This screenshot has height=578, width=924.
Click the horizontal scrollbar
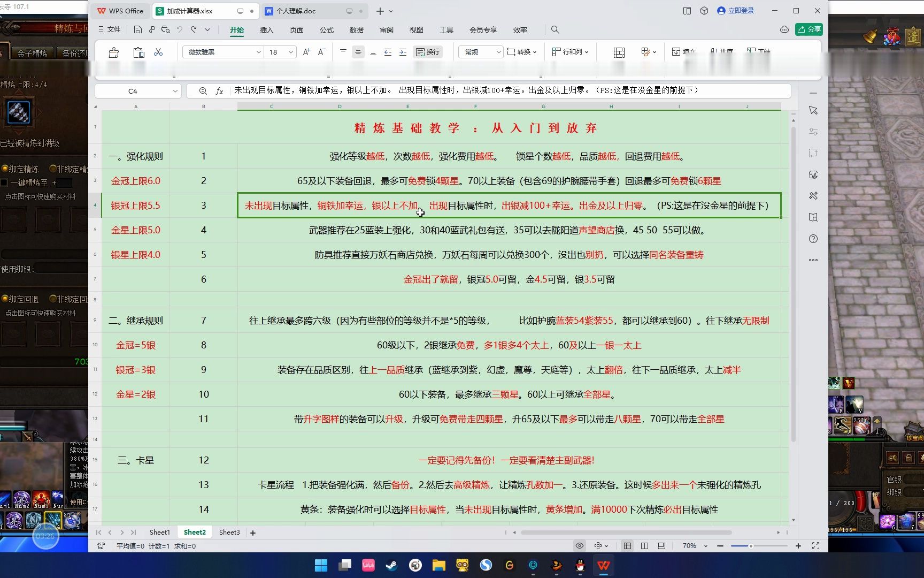[626, 533]
